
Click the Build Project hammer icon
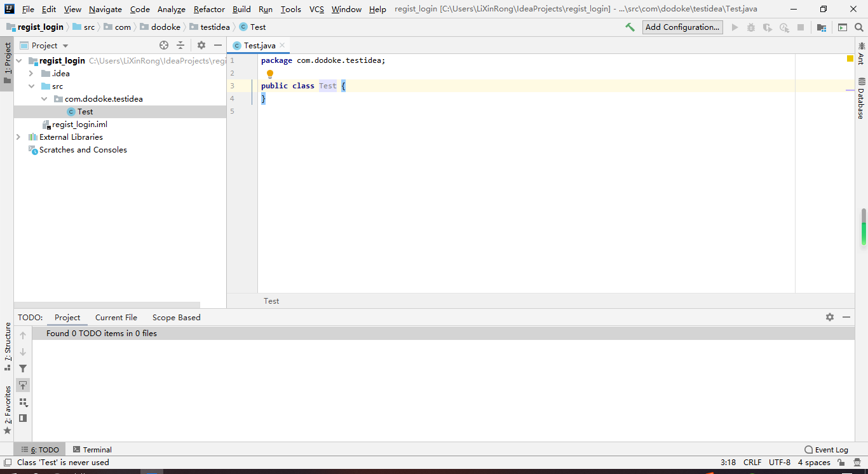pos(629,27)
